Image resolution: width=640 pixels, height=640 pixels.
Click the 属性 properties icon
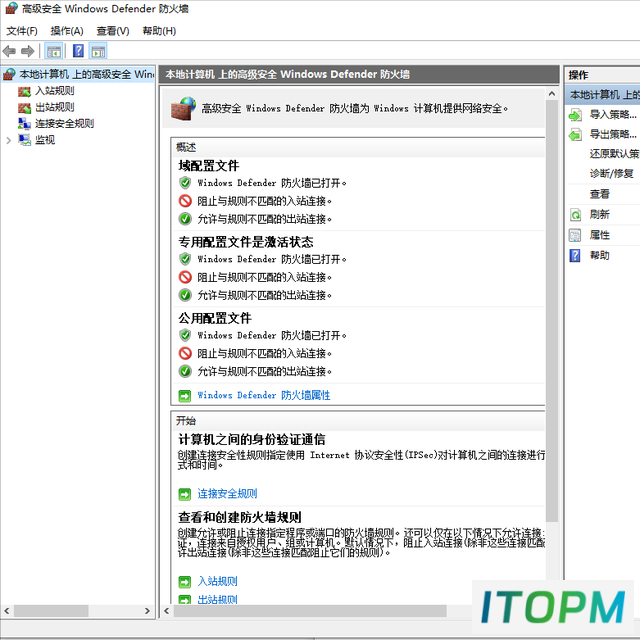(575, 235)
